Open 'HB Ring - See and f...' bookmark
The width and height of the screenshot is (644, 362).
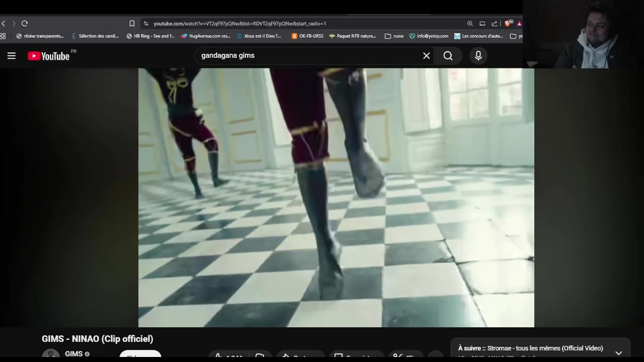click(x=150, y=36)
